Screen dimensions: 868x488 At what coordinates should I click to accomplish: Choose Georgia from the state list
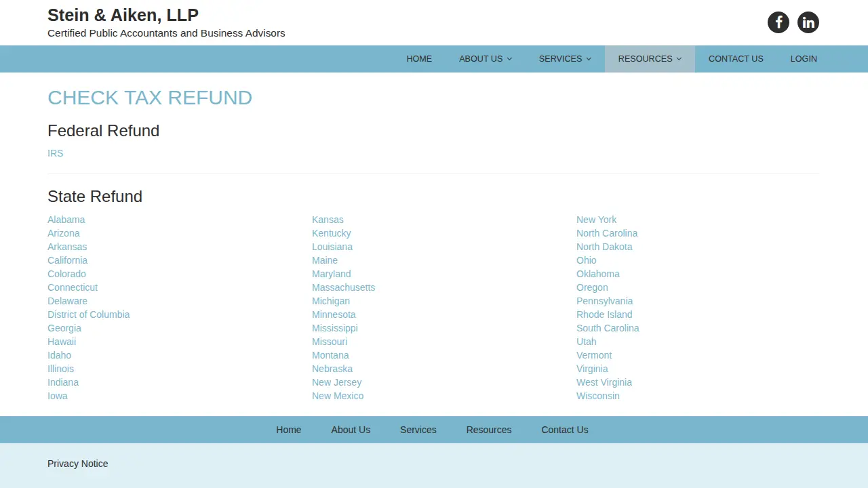64,328
